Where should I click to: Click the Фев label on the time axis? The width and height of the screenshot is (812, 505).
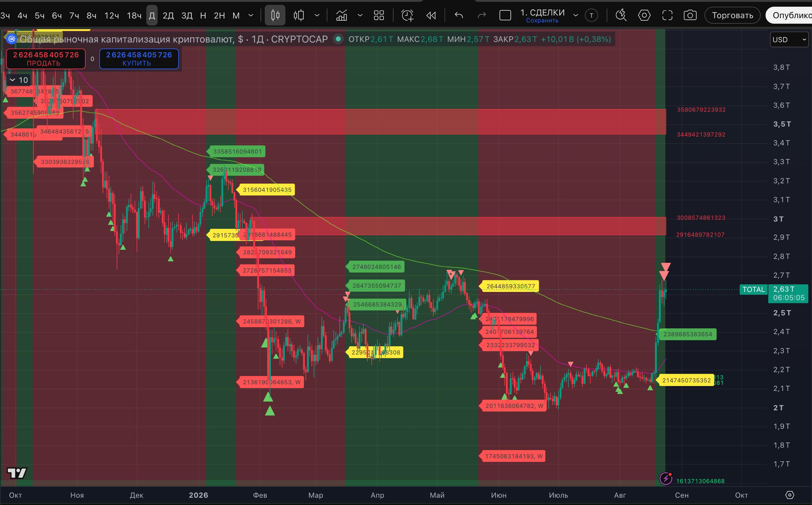[x=260, y=495]
